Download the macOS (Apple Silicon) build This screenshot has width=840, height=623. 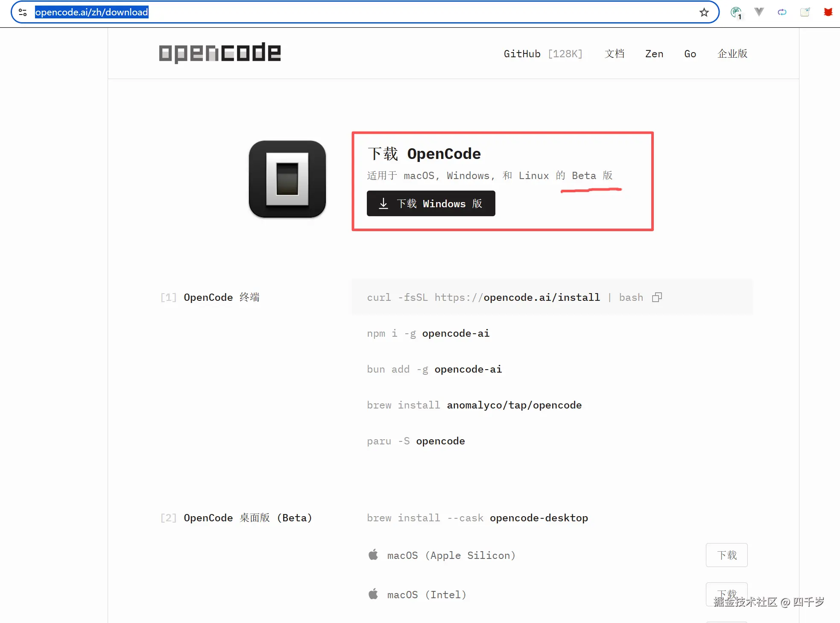(726, 555)
